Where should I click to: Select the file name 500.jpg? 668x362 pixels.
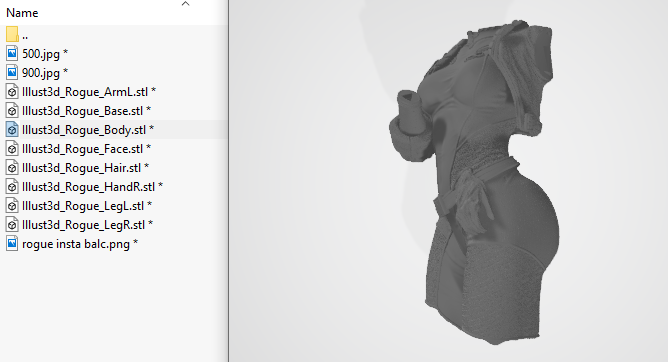click(45, 54)
